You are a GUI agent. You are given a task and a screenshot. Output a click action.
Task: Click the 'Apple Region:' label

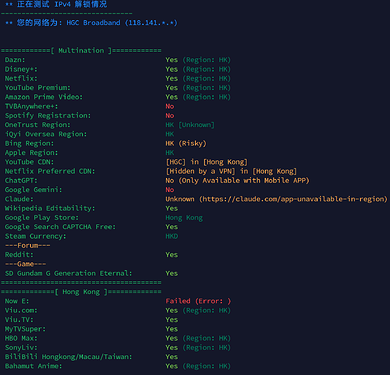point(31,153)
